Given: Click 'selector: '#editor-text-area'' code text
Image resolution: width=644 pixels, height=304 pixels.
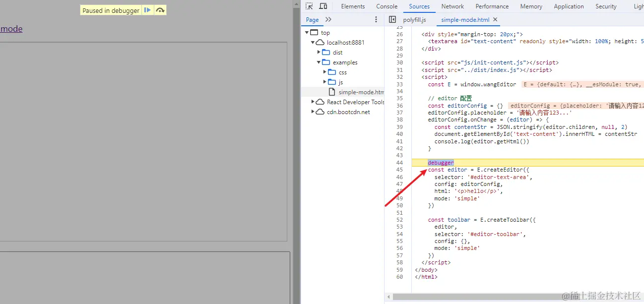Looking at the screenshot, I should coord(483,177).
